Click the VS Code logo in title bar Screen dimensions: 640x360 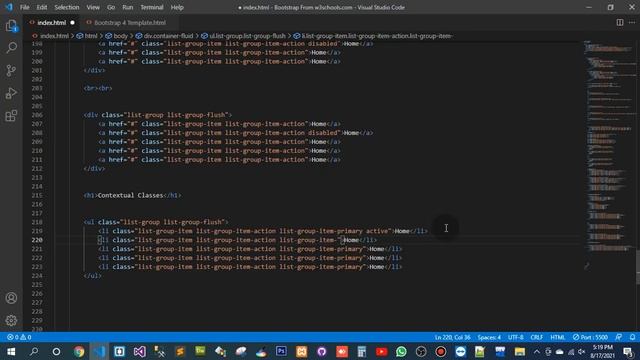(x=9, y=7)
